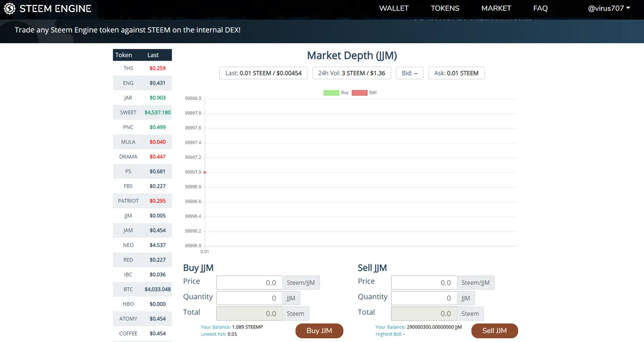
Task: Go to the MARKET page
Action: click(496, 9)
